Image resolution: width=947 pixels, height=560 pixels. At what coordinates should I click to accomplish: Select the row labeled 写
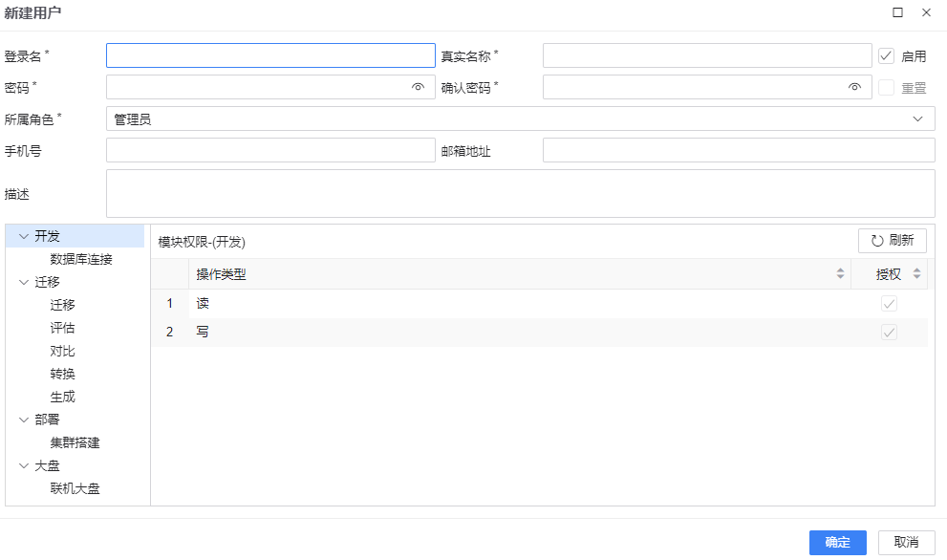(x=539, y=332)
